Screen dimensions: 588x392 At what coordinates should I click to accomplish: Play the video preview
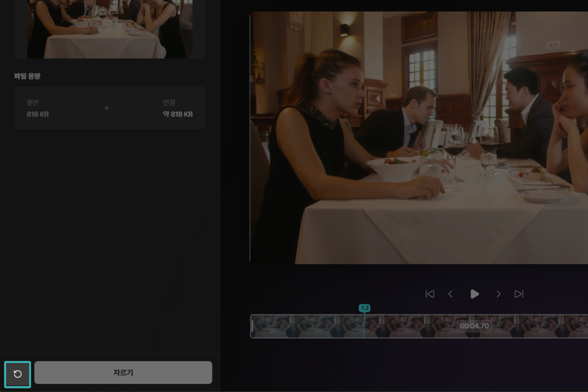coord(474,294)
